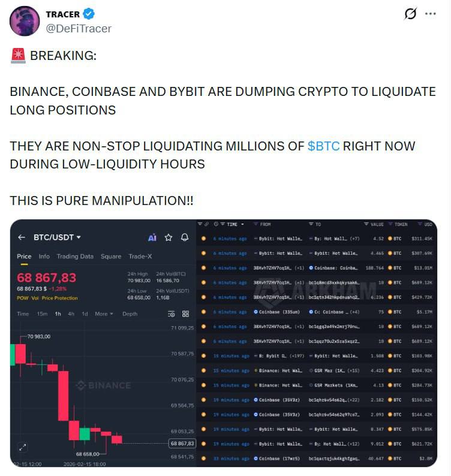Open the tweet's three-dot more menu
The height and width of the screenshot is (476, 451).
[431, 13]
